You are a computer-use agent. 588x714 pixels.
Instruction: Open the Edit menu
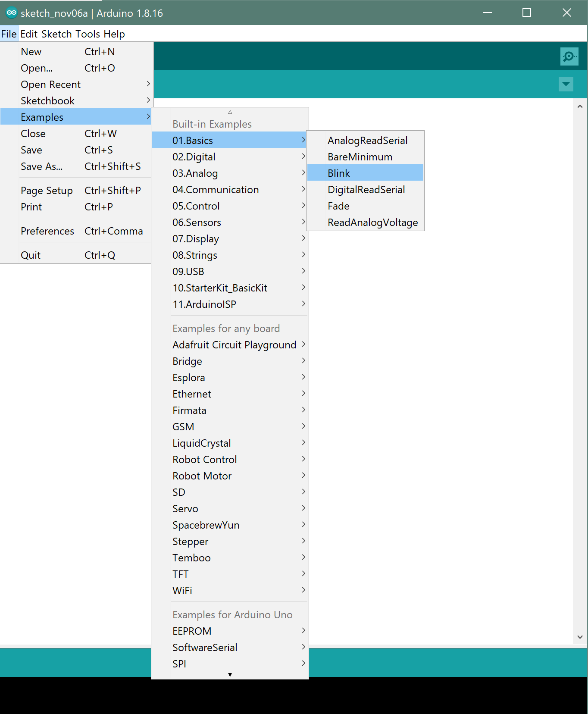click(x=29, y=34)
